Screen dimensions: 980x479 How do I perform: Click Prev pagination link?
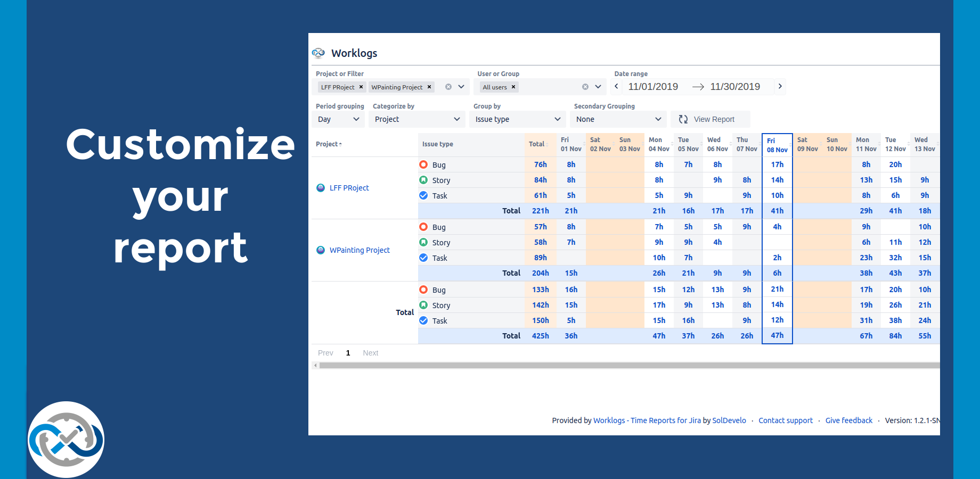(325, 353)
